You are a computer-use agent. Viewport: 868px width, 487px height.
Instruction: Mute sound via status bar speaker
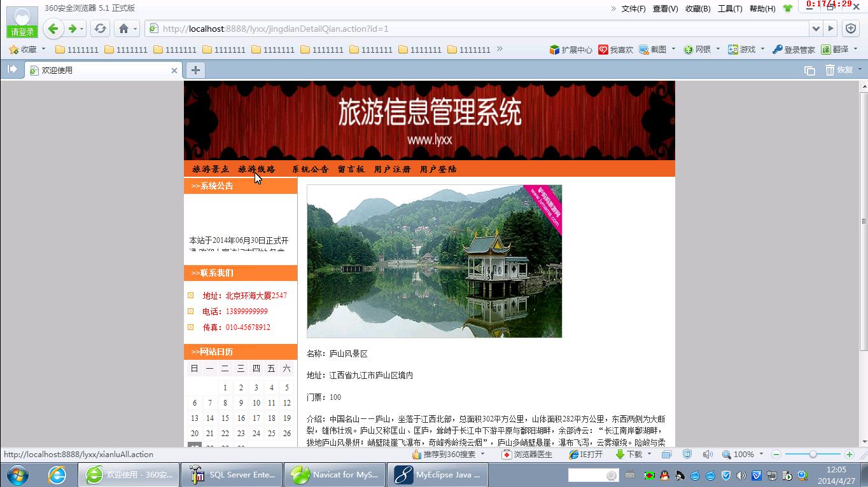click(708, 455)
